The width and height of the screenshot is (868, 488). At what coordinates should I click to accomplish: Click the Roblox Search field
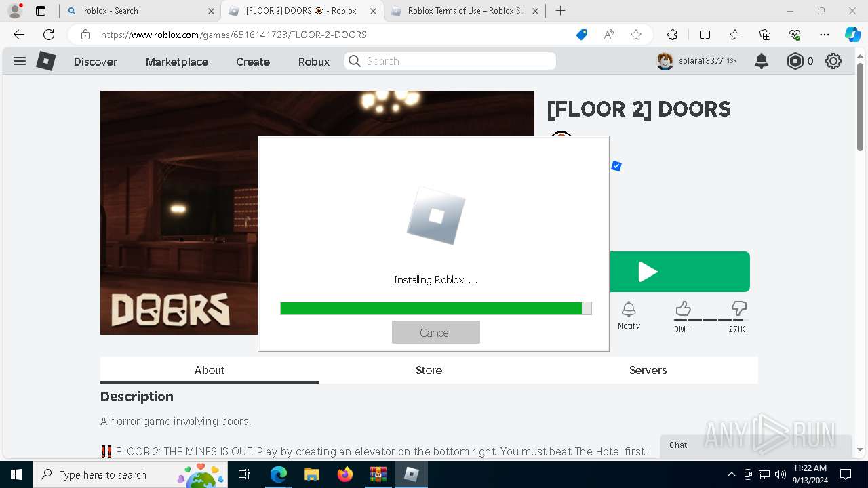[x=450, y=61]
